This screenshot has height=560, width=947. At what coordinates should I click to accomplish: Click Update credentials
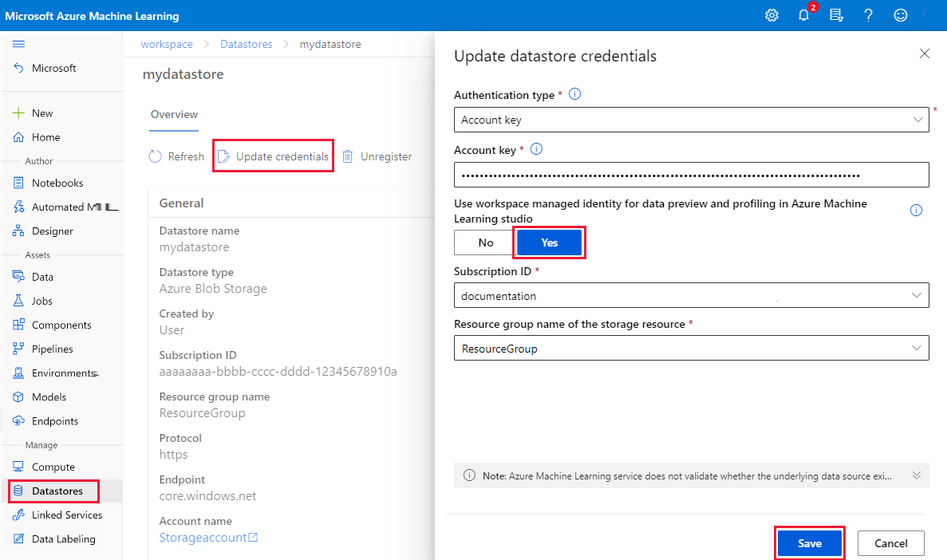273,156
